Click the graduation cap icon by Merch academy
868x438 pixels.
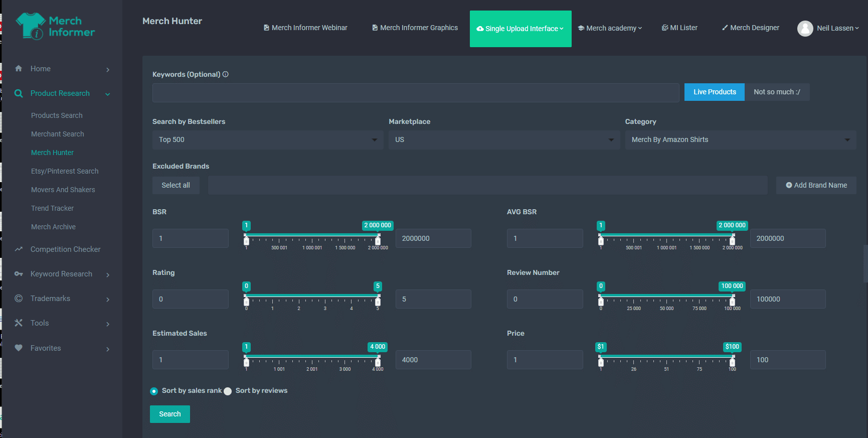pos(581,28)
